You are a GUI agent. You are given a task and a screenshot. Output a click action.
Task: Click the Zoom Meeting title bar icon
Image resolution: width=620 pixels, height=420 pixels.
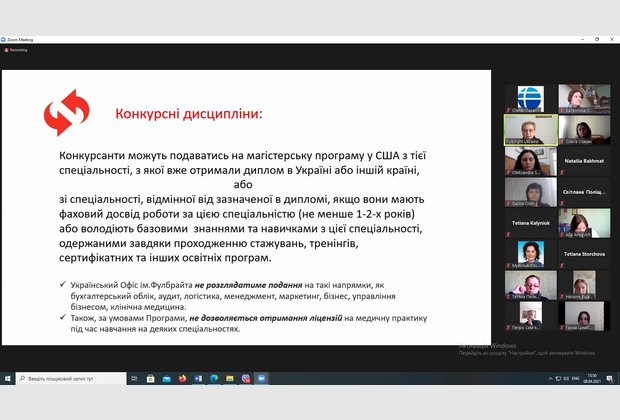pyautogui.click(x=3, y=40)
